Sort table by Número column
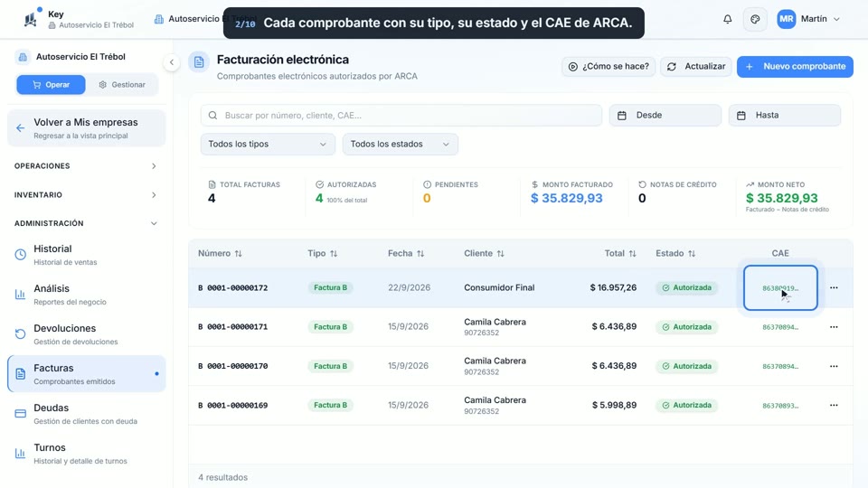Image resolution: width=868 pixels, height=488 pixels. click(221, 253)
